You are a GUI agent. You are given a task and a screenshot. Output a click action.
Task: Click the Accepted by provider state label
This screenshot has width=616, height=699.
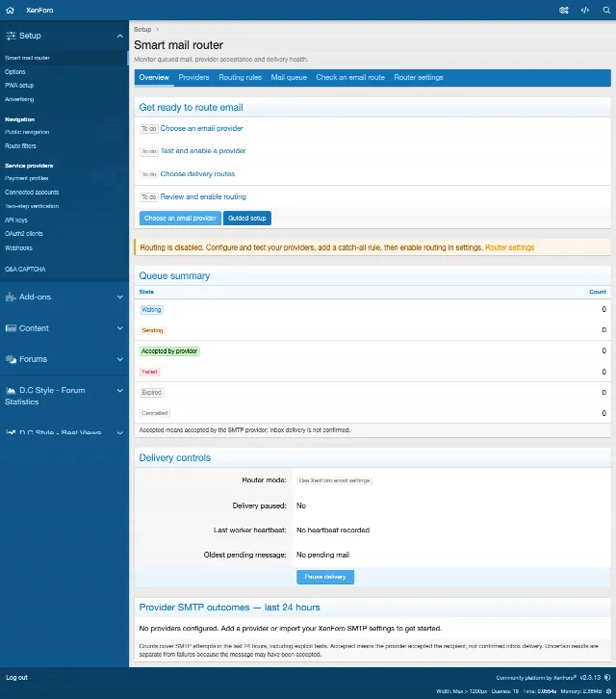(169, 351)
